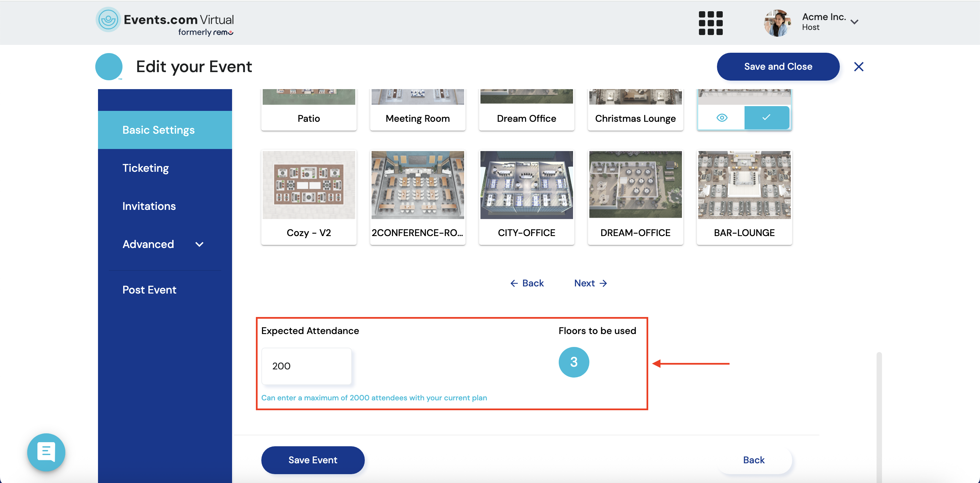Toggle the checkmark on selected floor plan

766,117
